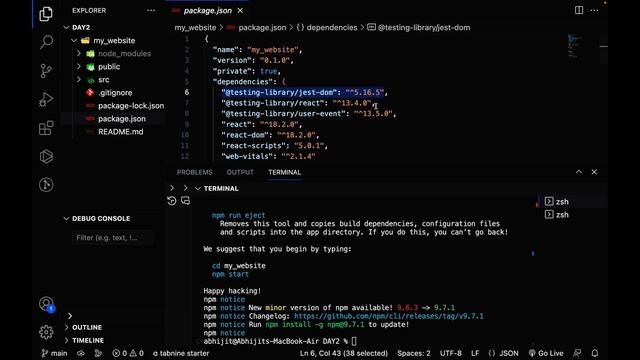Click the "web-vitals" line

pos(268,156)
